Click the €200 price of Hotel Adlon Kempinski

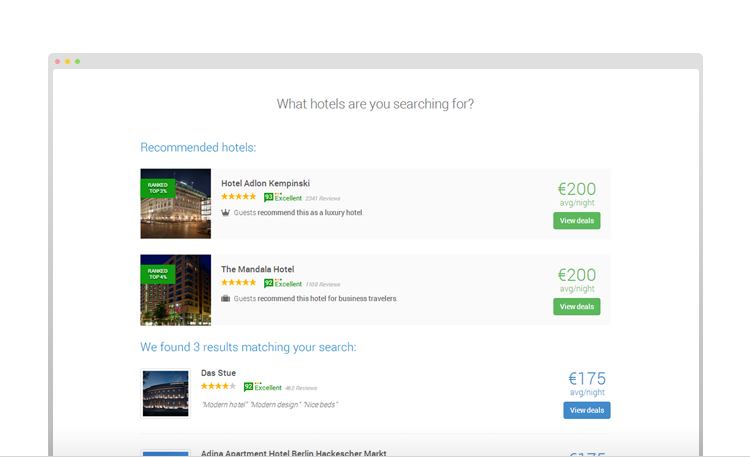576,189
